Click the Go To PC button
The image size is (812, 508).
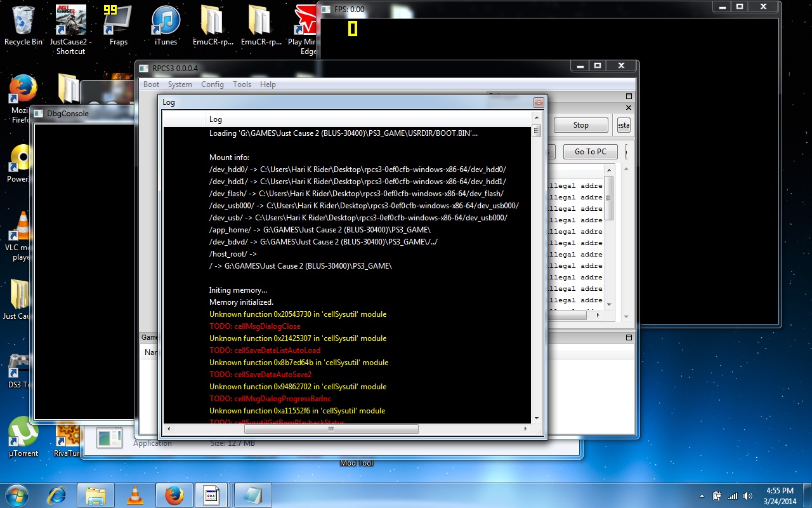point(590,152)
